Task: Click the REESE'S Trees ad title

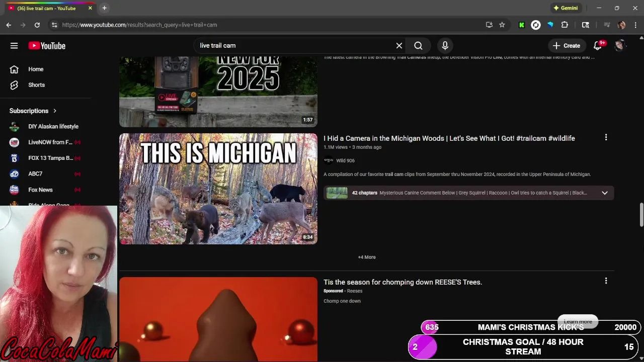Action: pos(403,282)
